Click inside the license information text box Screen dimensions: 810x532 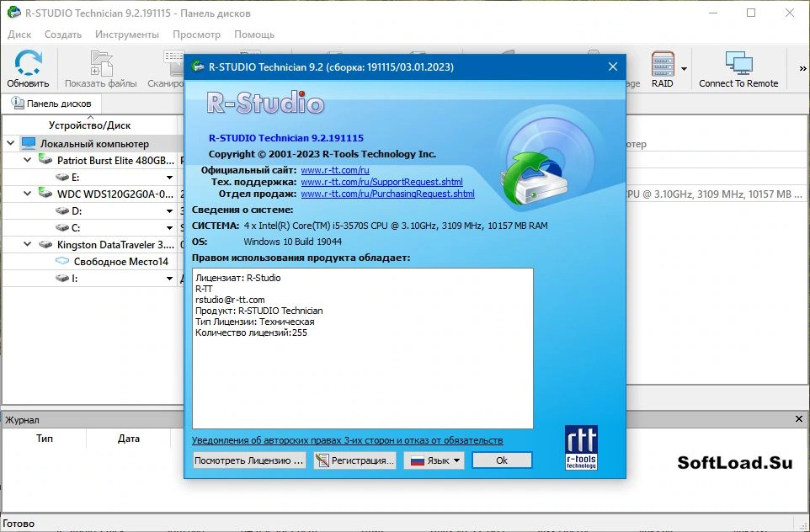(x=363, y=348)
